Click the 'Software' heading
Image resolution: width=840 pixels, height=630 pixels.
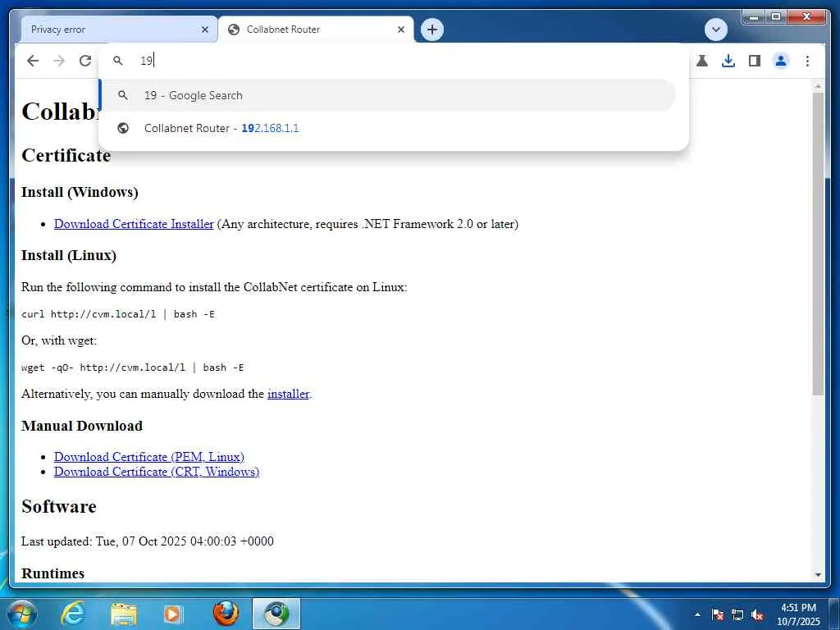[59, 506]
